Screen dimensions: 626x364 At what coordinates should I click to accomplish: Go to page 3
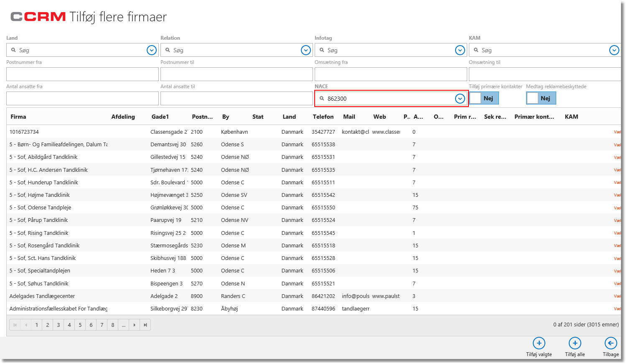(59, 325)
